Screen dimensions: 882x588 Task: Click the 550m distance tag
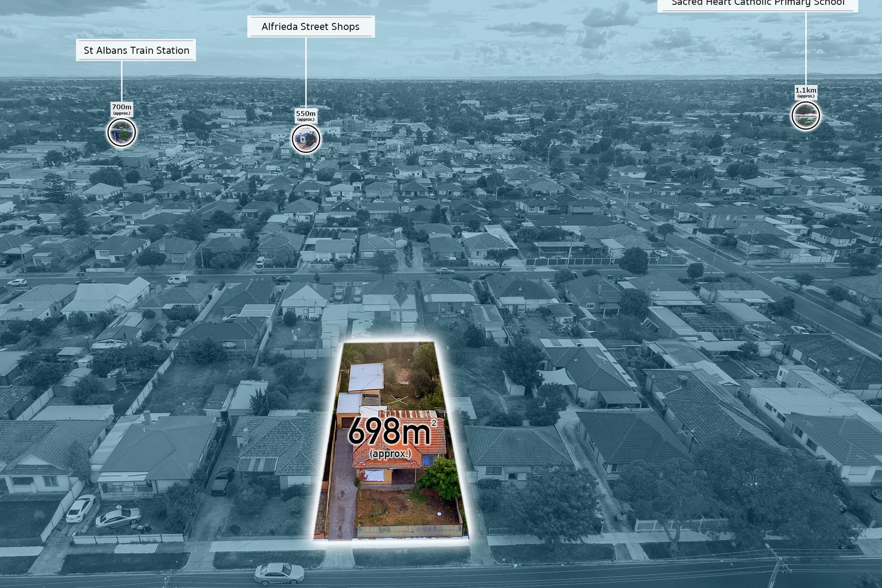(306, 115)
